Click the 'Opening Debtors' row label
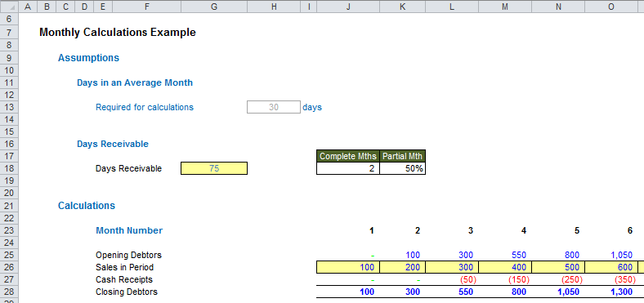 point(128,255)
